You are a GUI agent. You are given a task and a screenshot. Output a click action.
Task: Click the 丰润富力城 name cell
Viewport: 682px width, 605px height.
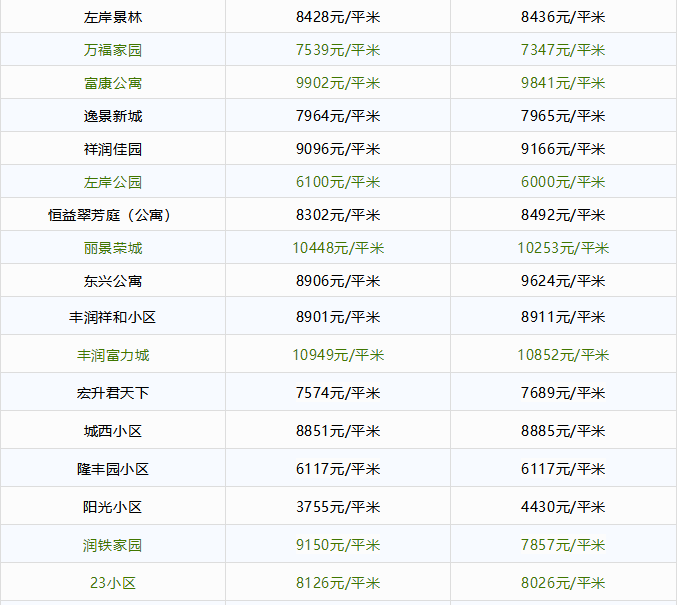[113, 355]
